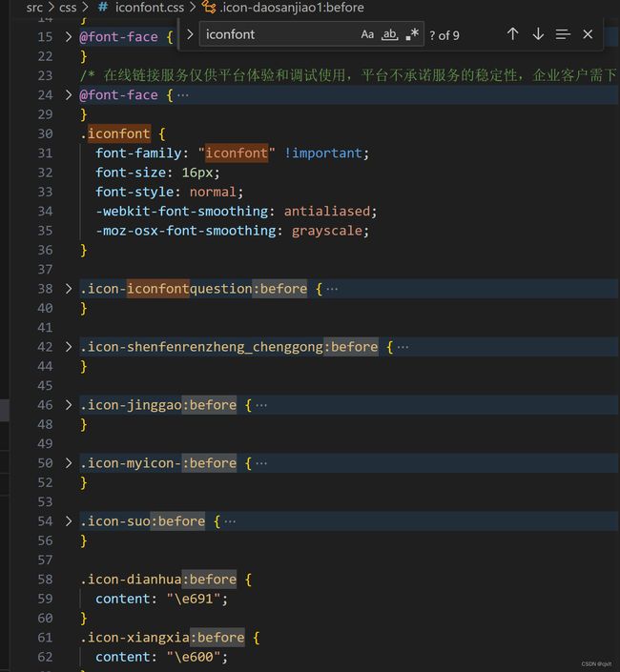Go to previous search match
The width and height of the screenshot is (620, 672).
(x=512, y=34)
